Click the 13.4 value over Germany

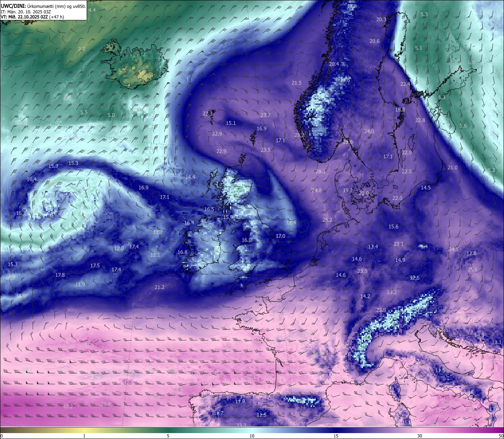tap(373, 246)
